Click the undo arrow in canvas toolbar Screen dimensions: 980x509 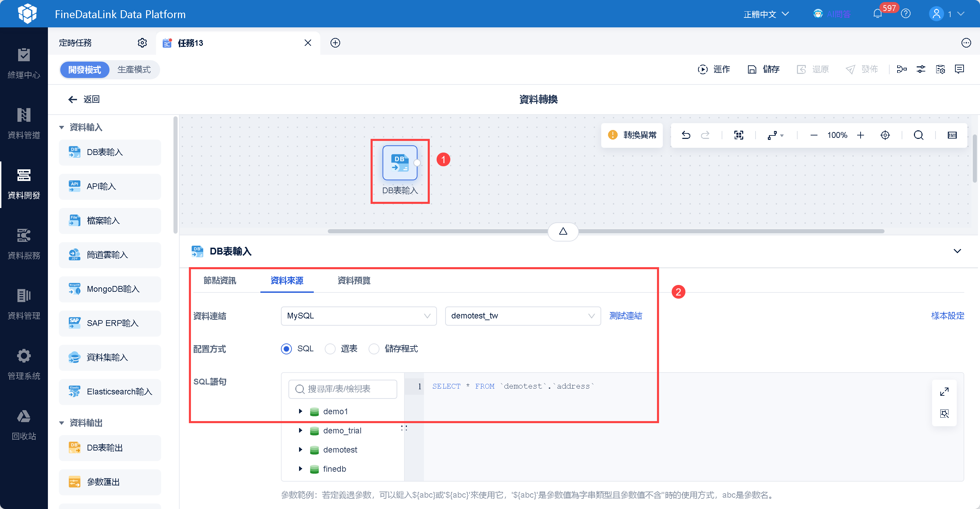point(685,135)
